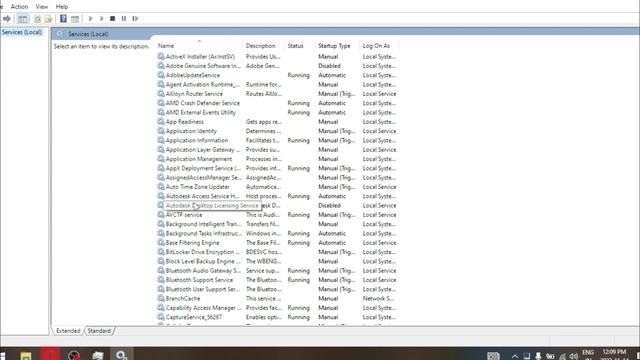Select the Autodesk Desktop Licensing Service row

(x=277, y=205)
